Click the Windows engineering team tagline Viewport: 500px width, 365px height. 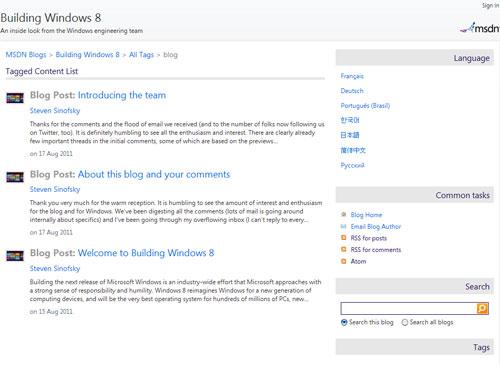pyautogui.click(x=71, y=31)
